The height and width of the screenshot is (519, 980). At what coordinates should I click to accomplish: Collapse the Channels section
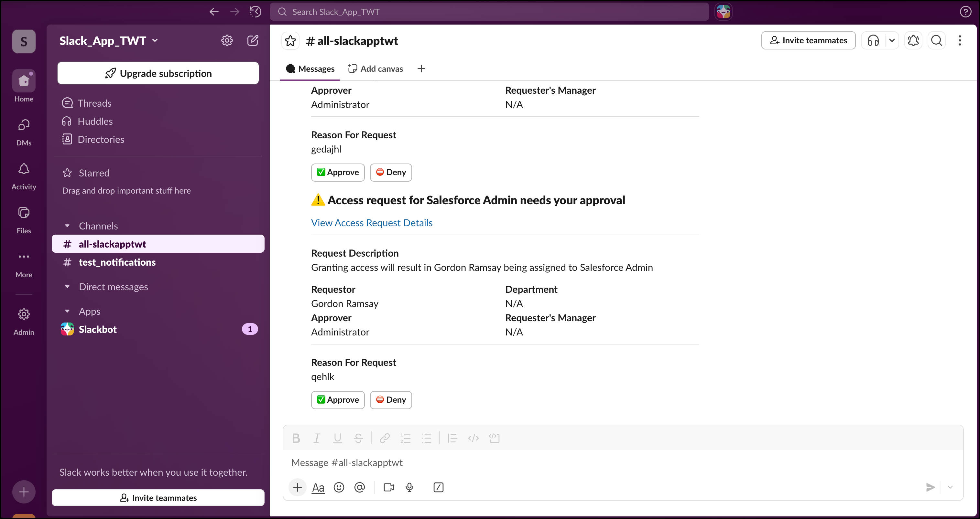coord(67,226)
